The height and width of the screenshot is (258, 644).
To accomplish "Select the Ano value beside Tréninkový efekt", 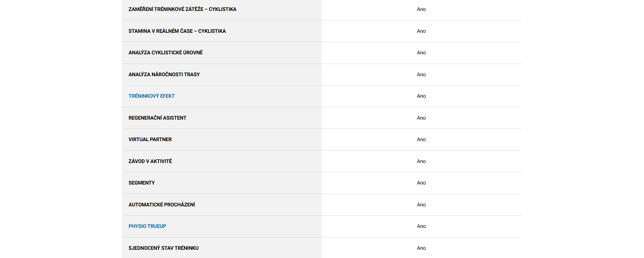I will pyautogui.click(x=421, y=96).
